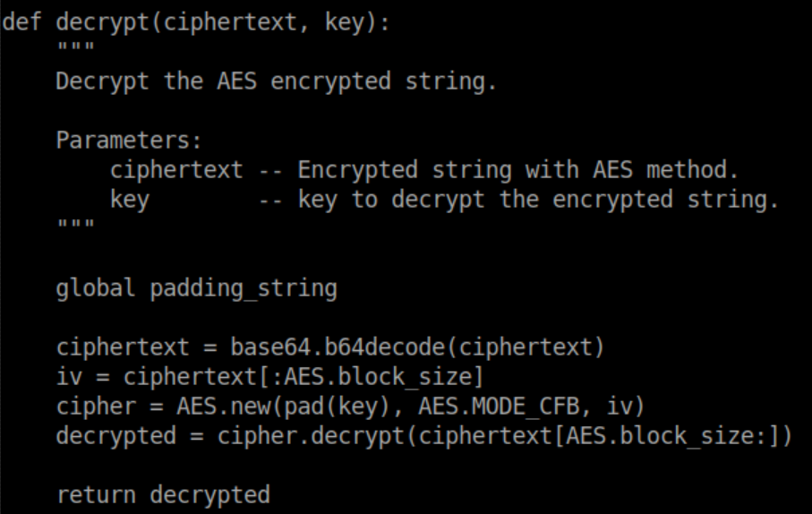Image resolution: width=812 pixels, height=514 pixels.
Task: Click the docstring's opening triple quotes
Action: [x=70, y=47]
